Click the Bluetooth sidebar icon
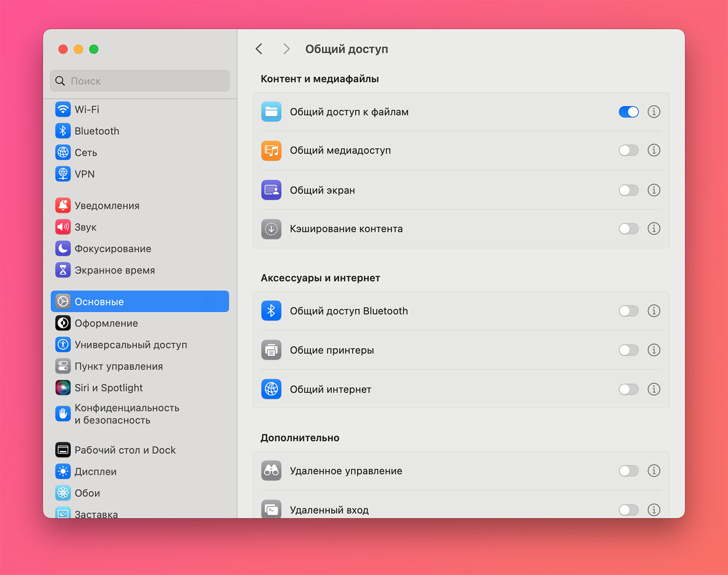 [x=63, y=131]
